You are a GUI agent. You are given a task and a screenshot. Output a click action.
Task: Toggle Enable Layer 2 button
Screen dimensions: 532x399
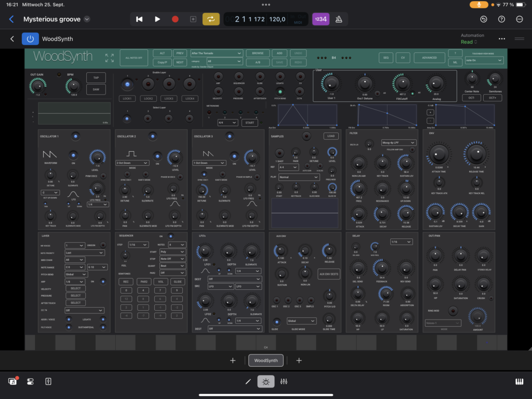148,84
